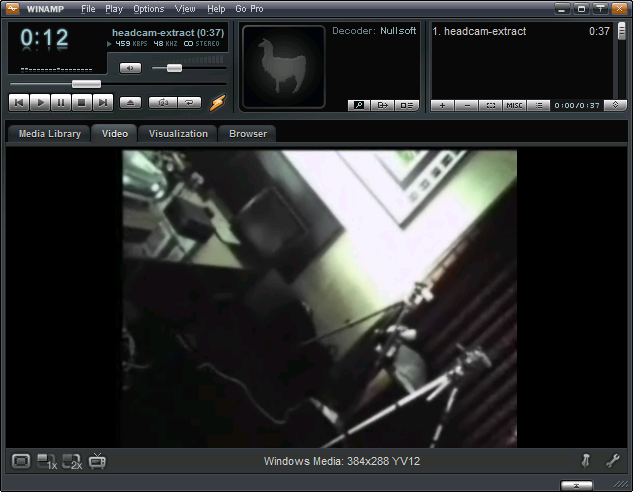Click the Previous track button
The height and width of the screenshot is (492, 633).
click(19, 103)
